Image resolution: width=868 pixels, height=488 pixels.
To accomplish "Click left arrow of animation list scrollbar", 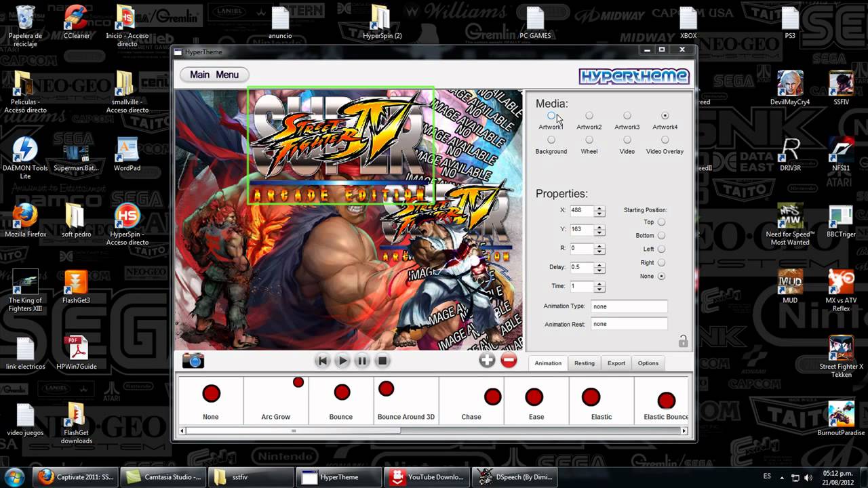I will (182, 430).
